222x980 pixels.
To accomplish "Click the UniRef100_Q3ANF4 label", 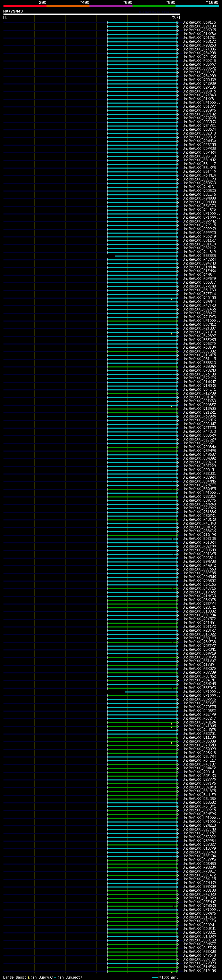I will pos(199,301).
